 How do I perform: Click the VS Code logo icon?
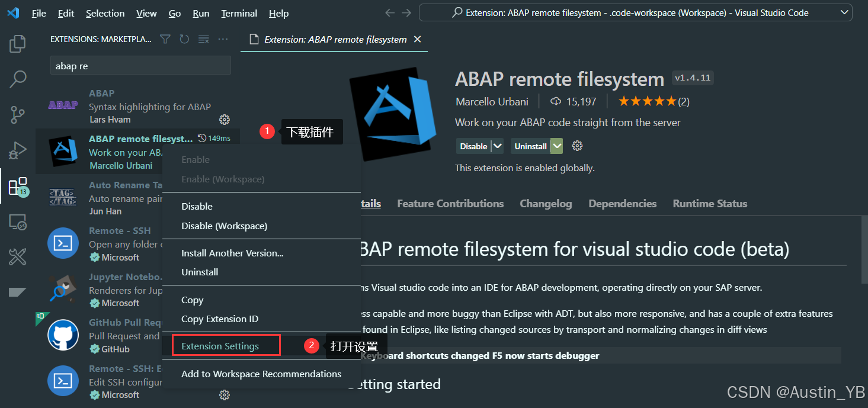[x=13, y=13]
